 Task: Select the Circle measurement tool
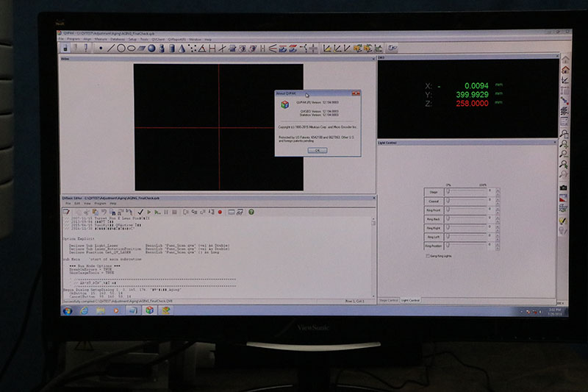click(121, 49)
